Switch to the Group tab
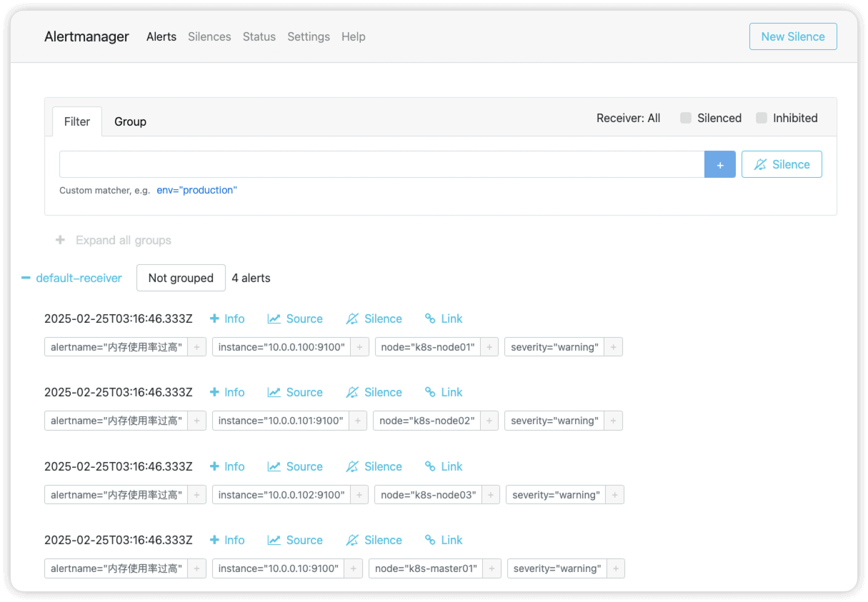868x602 pixels. pyautogui.click(x=130, y=121)
